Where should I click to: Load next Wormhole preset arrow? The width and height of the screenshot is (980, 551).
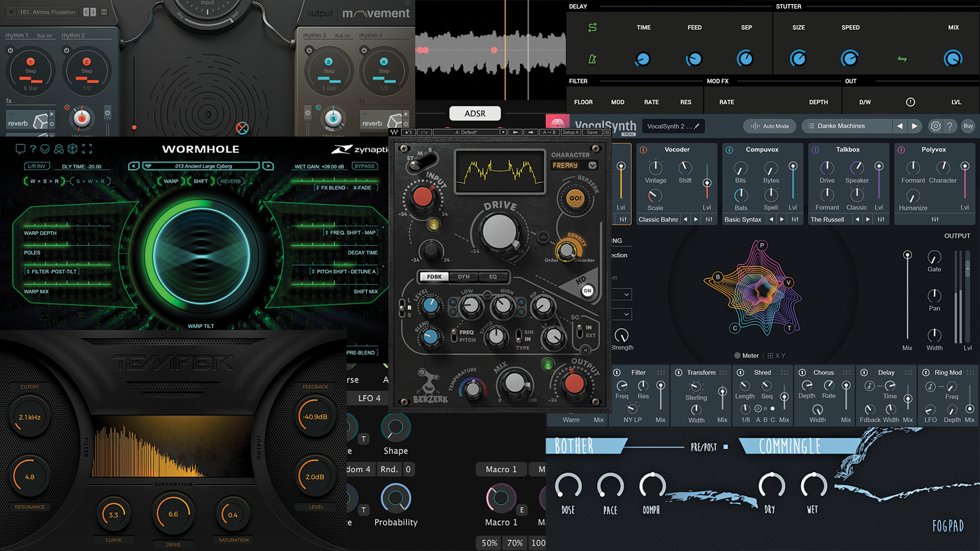coord(268,166)
